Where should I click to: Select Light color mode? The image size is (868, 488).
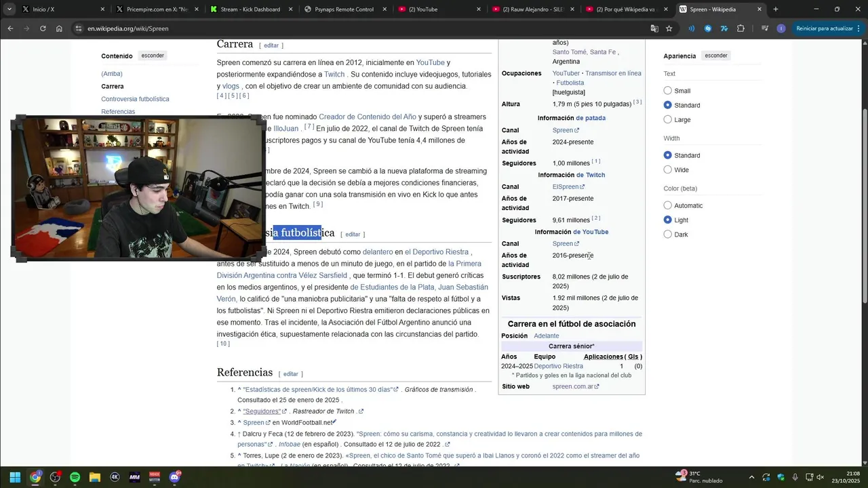(x=668, y=220)
